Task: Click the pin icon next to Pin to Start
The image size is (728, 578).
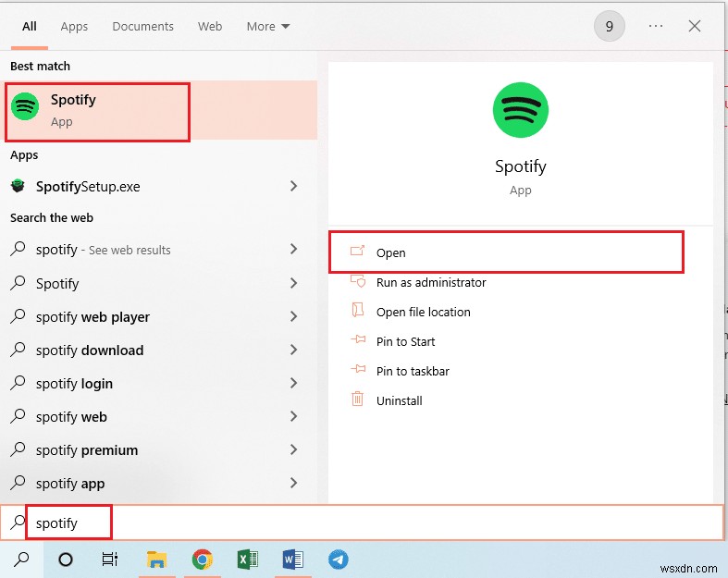Action: (x=358, y=339)
